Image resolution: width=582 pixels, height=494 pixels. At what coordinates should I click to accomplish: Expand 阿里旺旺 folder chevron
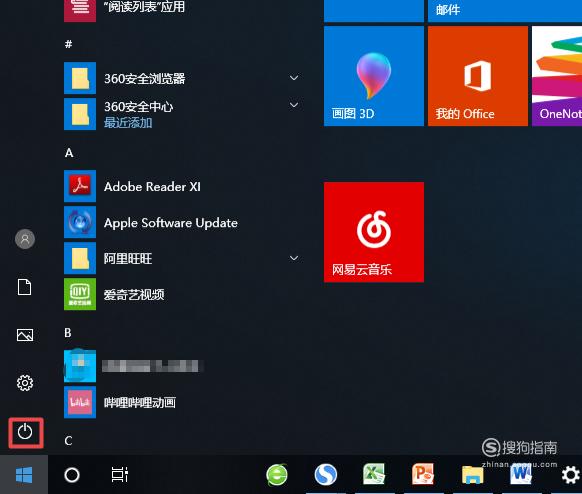pos(294,258)
